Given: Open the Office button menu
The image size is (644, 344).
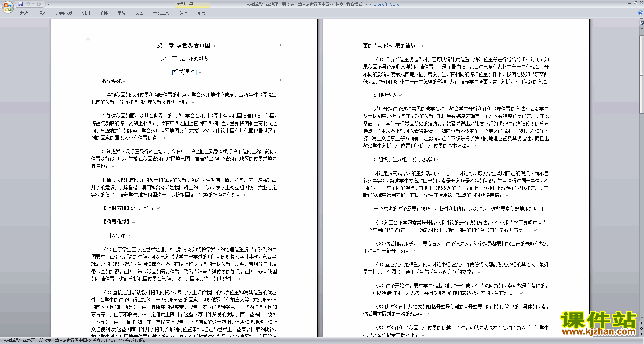Looking at the screenshot, I should point(8,7).
